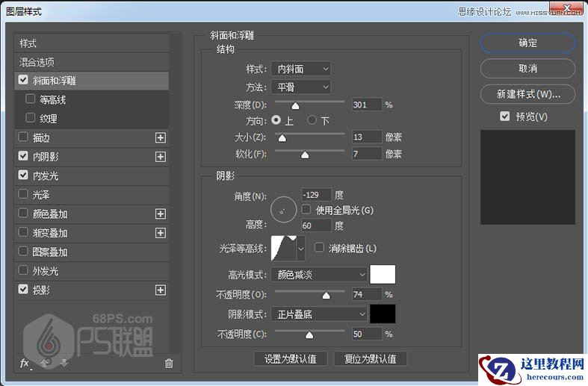Click the 光泽等高线 contour thumbnail
The width and height of the screenshot is (588, 386).
point(284,248)
